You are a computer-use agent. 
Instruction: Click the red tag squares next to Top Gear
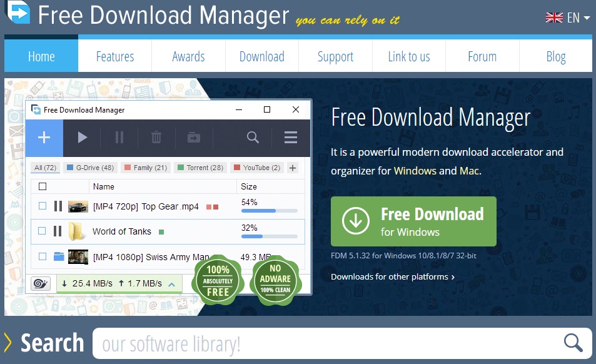pos(212,207)
